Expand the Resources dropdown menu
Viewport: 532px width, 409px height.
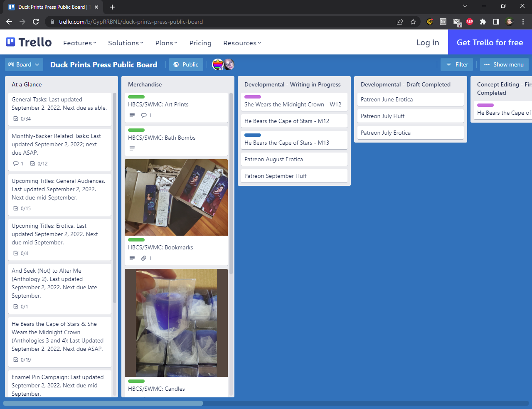pyautogui.click(x=242, y=43)
